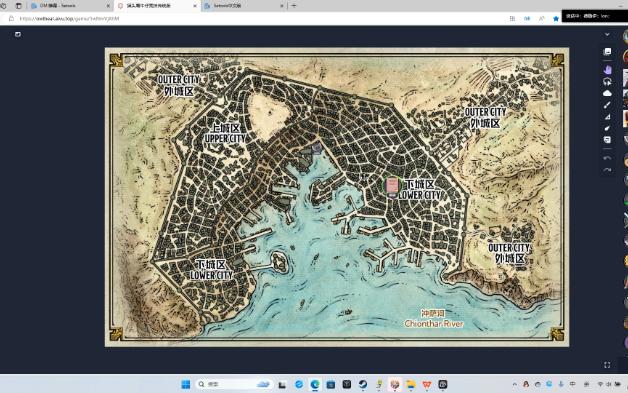The width and height of the screenshot is (628, 393).
Task: View site information lock icon
Action: [11, 18]
